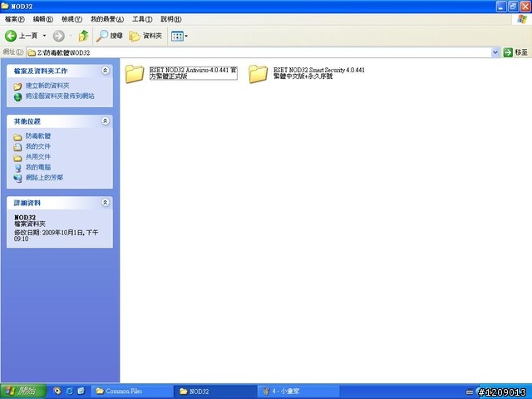Viewport: 532px width, 399px height.
Task: Open the 檔案 menu
Action: tap(15, 19)
